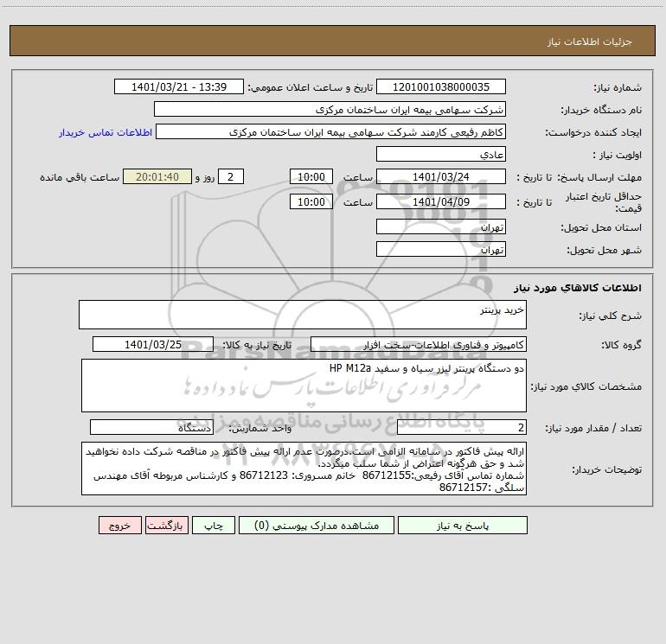The height and width of the screenshot is (644, 666).
Task: Click the requester field کاظم رفیعی
Action: [x=331, y=132]
